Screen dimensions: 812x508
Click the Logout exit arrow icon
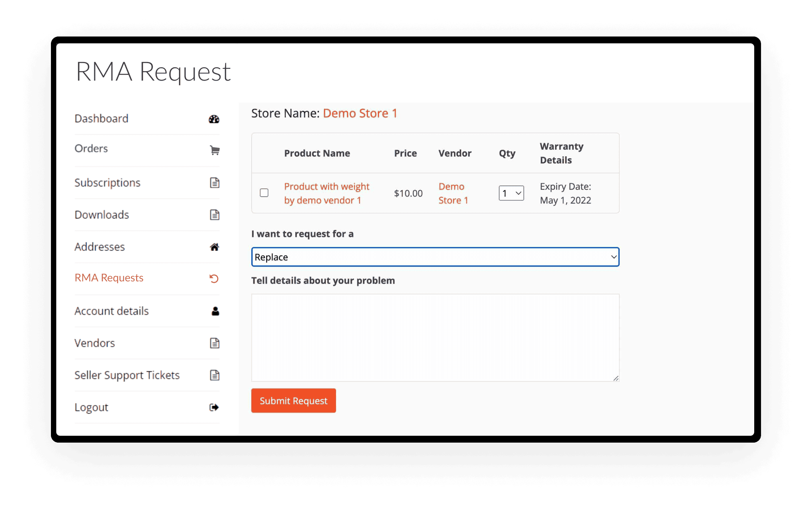[214, 408]
